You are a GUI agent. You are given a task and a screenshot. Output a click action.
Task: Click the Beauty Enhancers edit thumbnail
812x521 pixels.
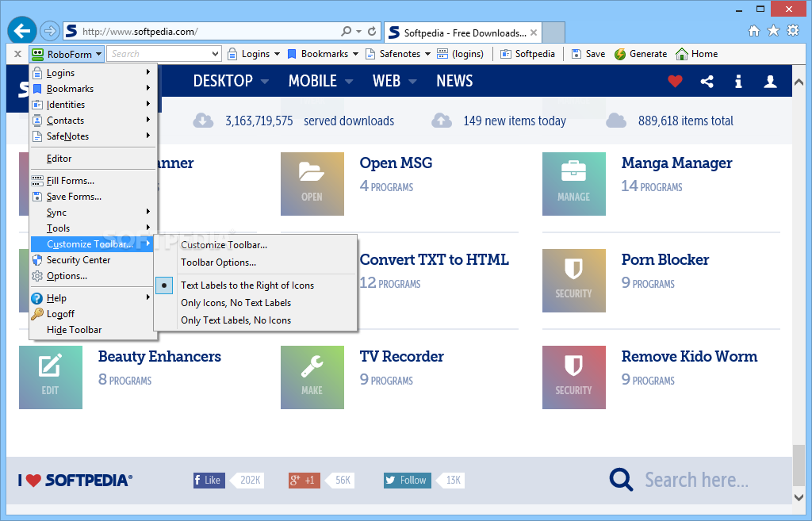tap(51, 377)
